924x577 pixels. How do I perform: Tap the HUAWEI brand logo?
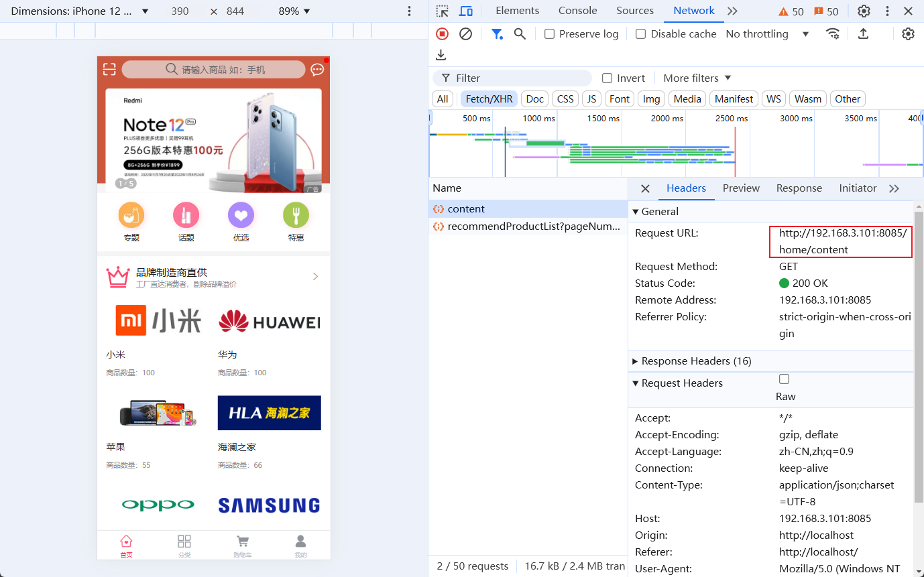269,322
